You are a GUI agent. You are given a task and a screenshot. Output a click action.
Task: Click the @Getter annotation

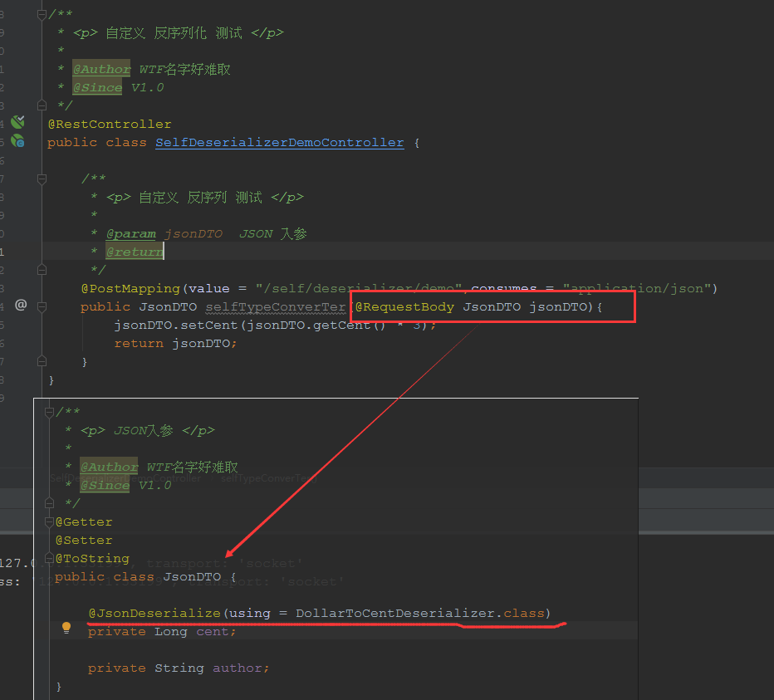tap(84, 522)
